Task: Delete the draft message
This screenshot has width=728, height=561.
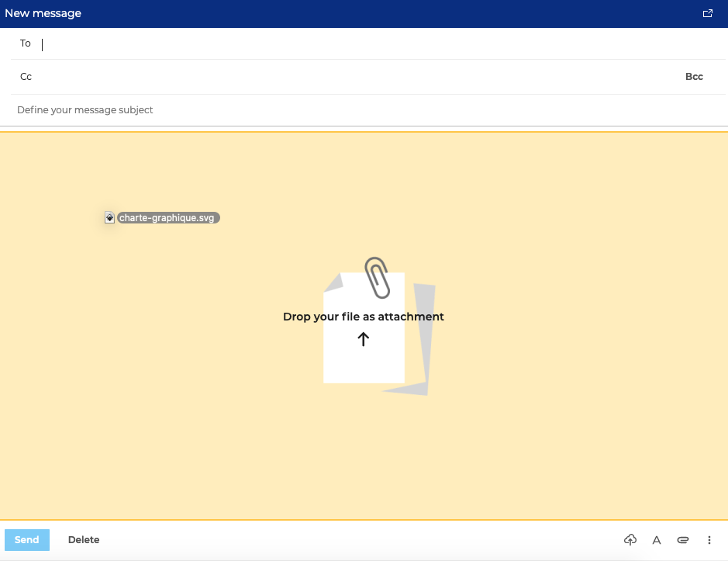Action: (x=84, y=539)
